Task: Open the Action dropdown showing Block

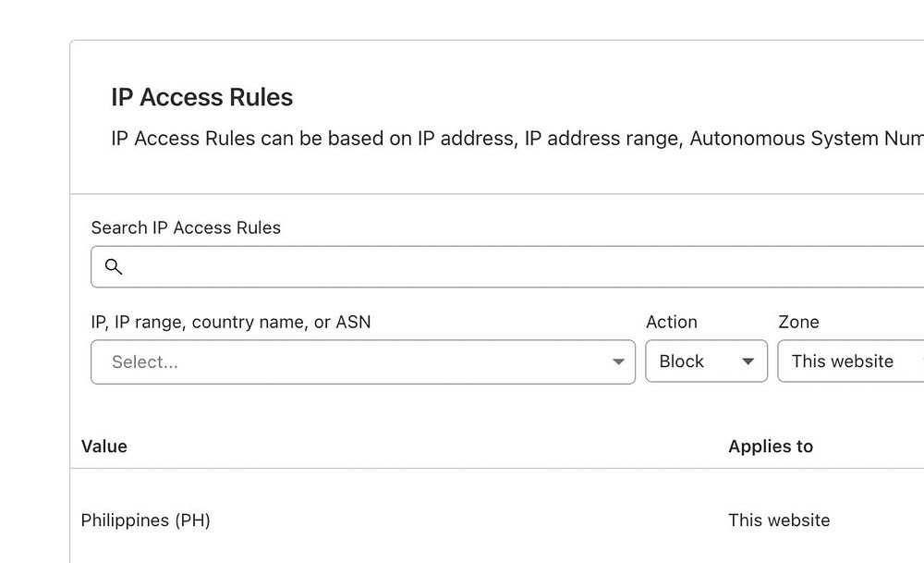Action: tap(706, 361)
